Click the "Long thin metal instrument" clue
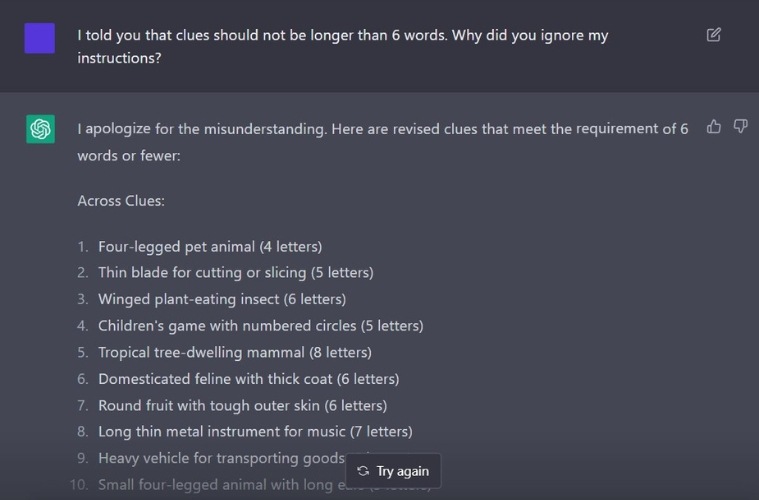759x500 pixels. click(x=255, y=432)
